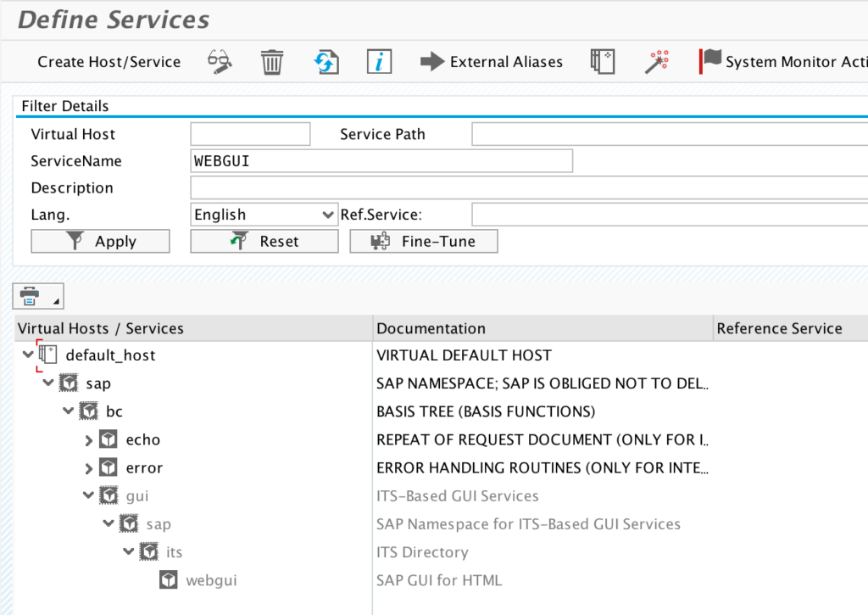This screenshot has height=615, width=868.
Task: Select the display (glasses) icon
Action: click(218, 61)
